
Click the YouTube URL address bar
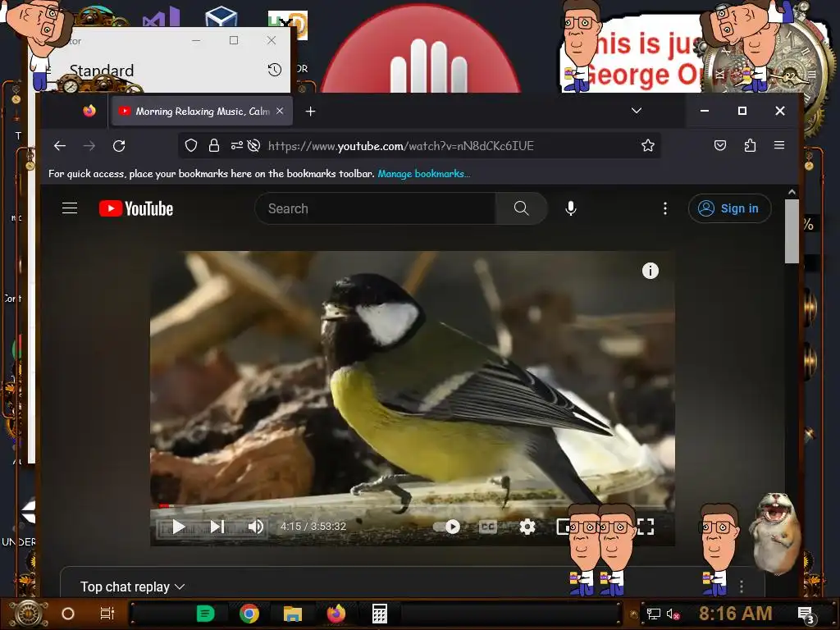[x=400, y=146]
